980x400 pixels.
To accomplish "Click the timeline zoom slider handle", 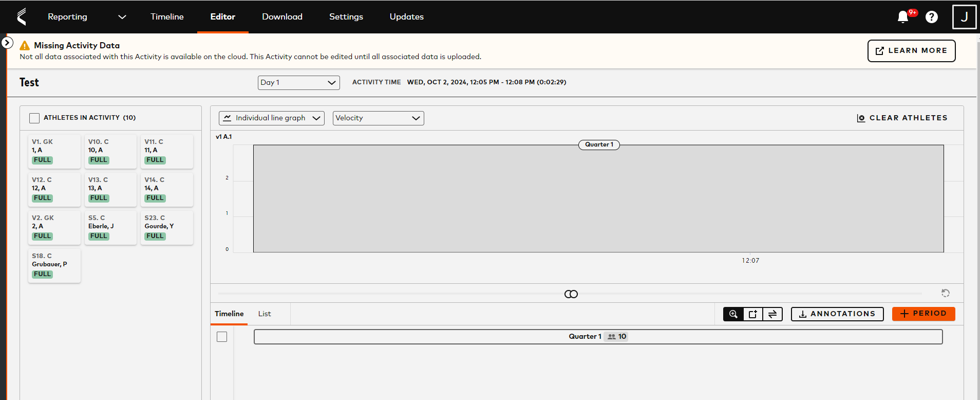I will (571, 294).
